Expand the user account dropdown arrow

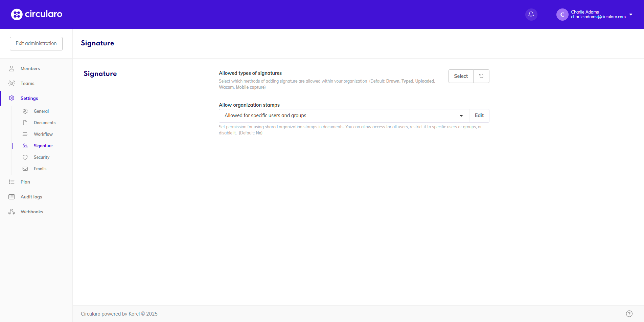(x=631, y=15)
